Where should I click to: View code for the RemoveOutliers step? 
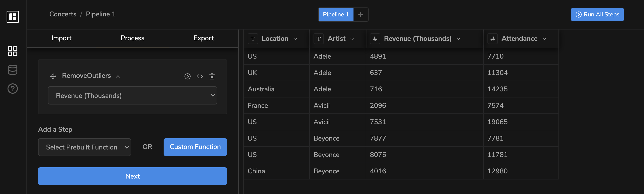(200, 76)
